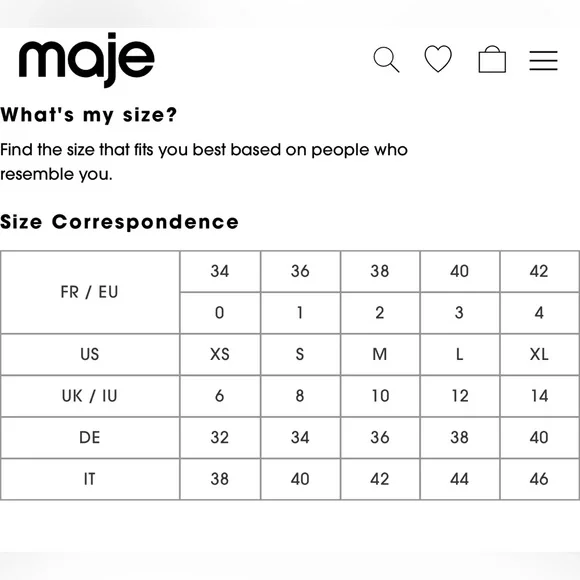
Task: Click the FR size 0 cell
Action: tap(220, 313)
